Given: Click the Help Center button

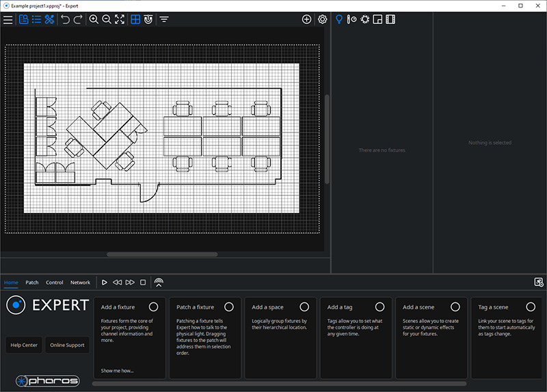Looking at the screenshot, I should pos(24,345).
